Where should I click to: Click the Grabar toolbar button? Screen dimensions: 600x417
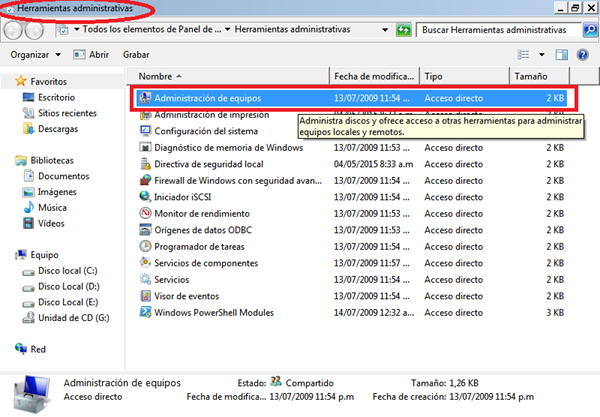(136, 55)
